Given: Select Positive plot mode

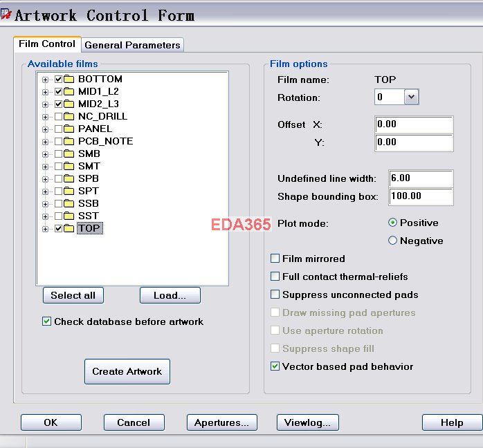Looking at the screenshot, I should [392, 223].
